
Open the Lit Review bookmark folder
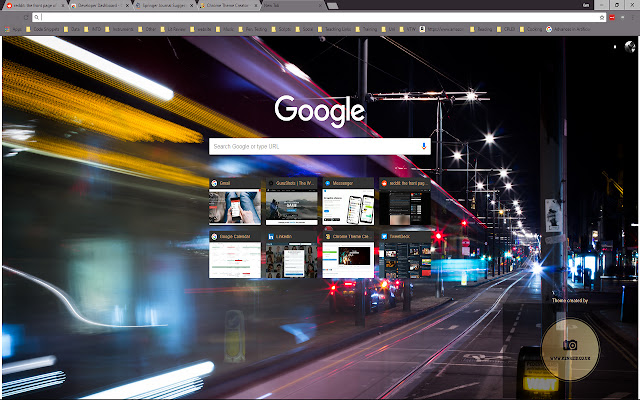(x=173, y=29)
